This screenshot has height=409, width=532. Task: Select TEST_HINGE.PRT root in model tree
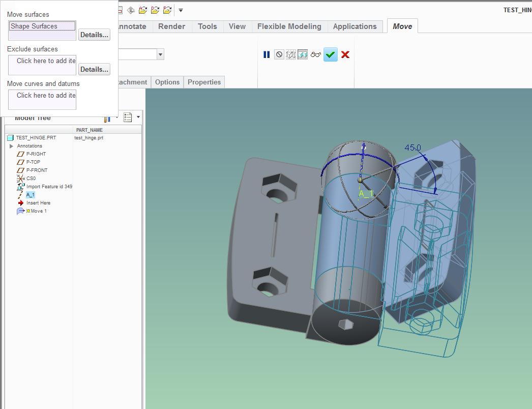(36, 137)
